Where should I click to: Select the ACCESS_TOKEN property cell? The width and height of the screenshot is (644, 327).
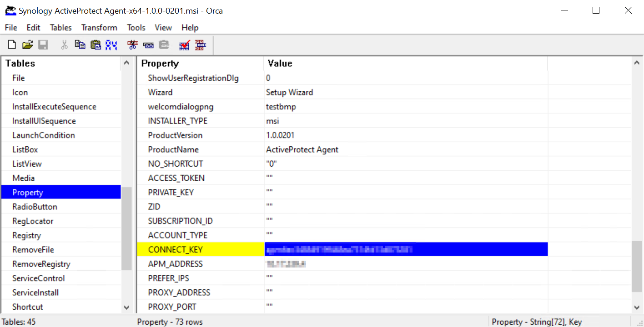201,178
